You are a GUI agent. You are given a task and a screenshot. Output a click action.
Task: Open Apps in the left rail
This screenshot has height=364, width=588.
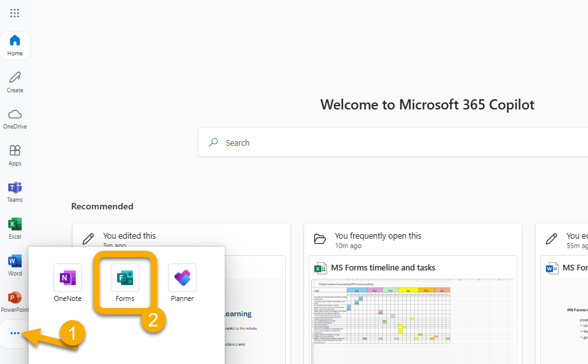coord(15,155)
